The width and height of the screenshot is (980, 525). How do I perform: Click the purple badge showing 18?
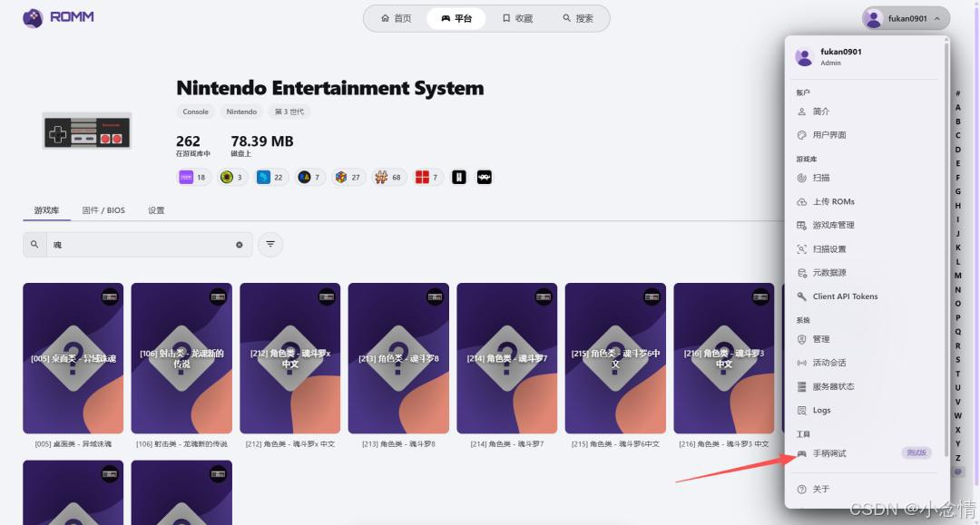coord(194,178)
